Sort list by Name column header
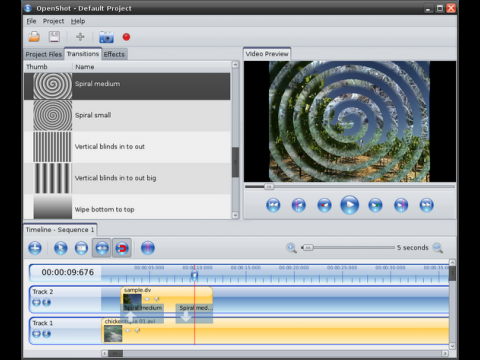The width and height of the screenshot is (480, 360). [x=151, y=67]
